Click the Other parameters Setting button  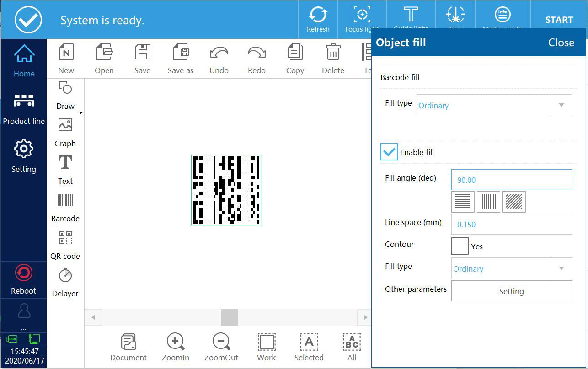[512, 291]
